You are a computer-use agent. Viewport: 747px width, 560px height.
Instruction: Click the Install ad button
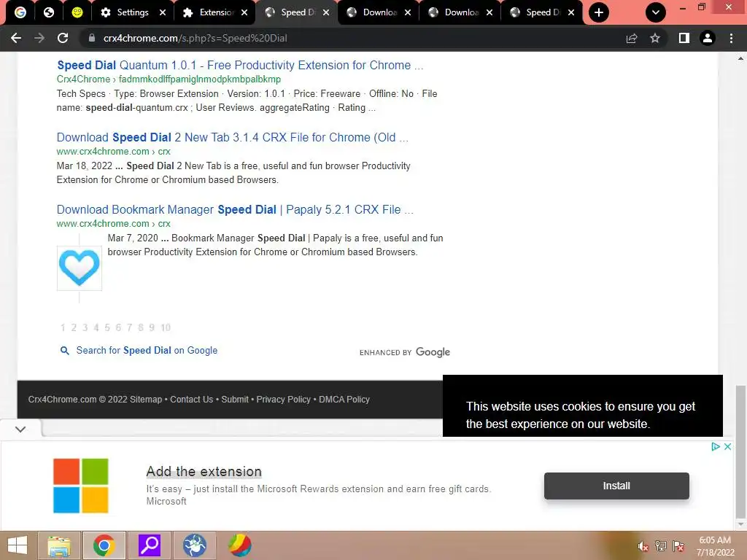click(616, 486)
